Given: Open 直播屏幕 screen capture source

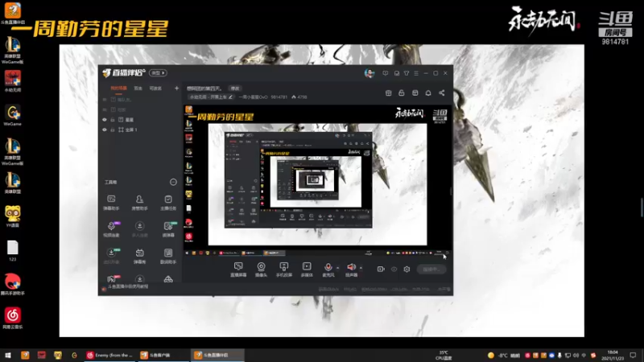Looking at the screenshot, I should point(238,269).
